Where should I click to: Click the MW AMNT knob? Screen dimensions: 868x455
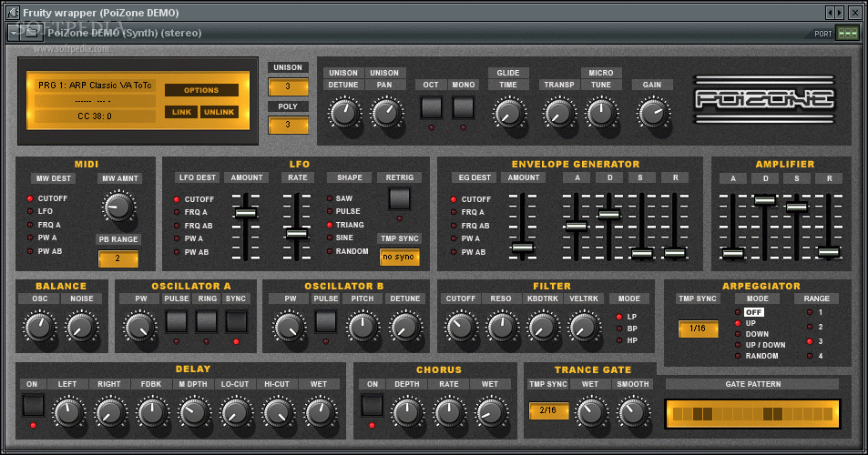click(x=118, y=207)
